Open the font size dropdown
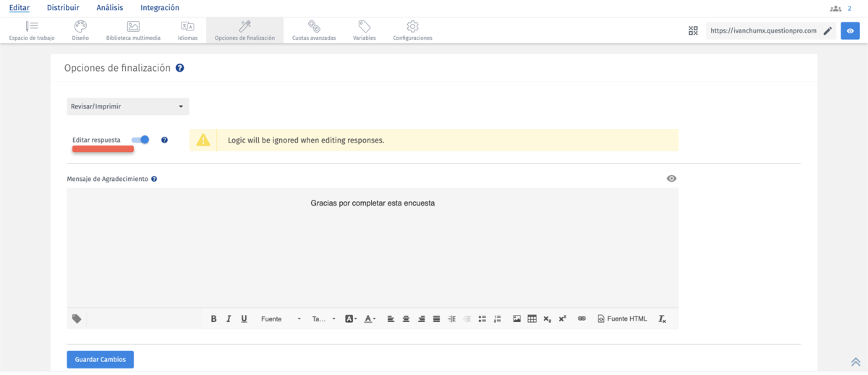Screen dimensions: 868x375 [x=323, y=319]
